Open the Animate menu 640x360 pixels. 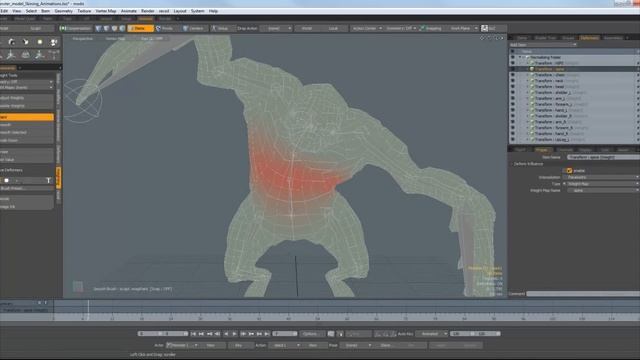tap(129, 11)
